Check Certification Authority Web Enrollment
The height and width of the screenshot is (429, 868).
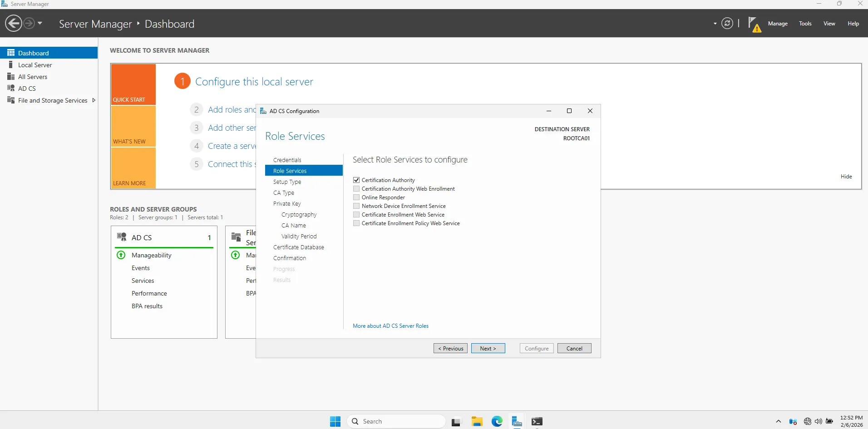coord(356,189)
